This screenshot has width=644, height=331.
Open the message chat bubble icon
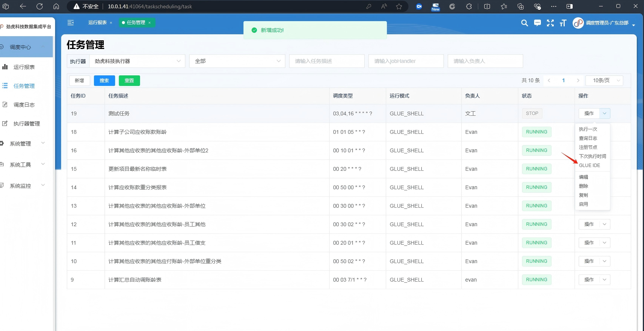click(538, 23)
